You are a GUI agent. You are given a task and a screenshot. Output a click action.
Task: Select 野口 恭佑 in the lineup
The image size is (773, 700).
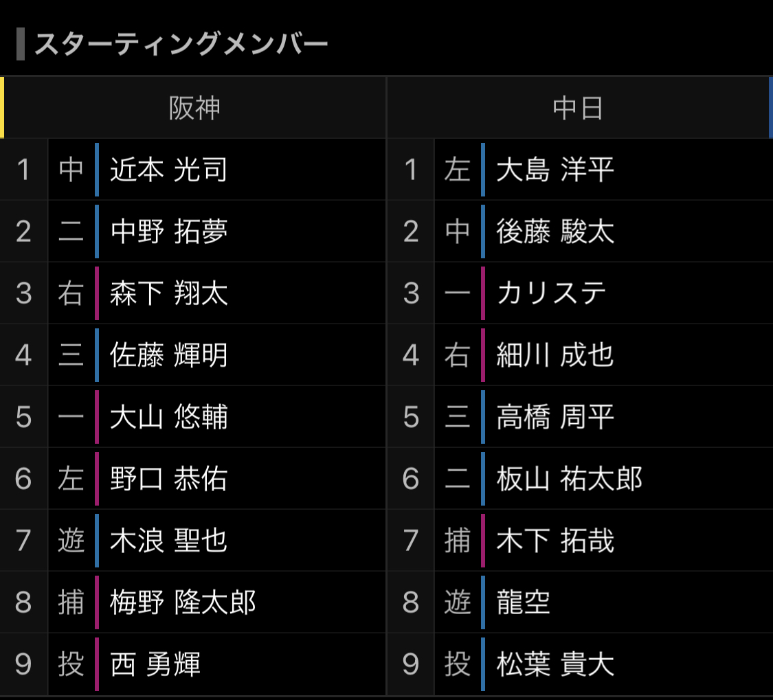coord(168,479)
